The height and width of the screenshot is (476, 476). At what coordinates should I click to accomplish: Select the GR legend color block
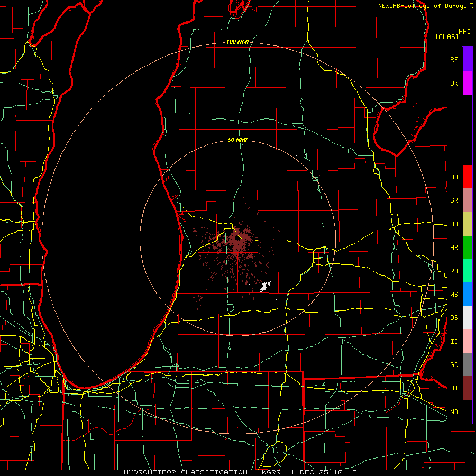(x=467, y=200)
